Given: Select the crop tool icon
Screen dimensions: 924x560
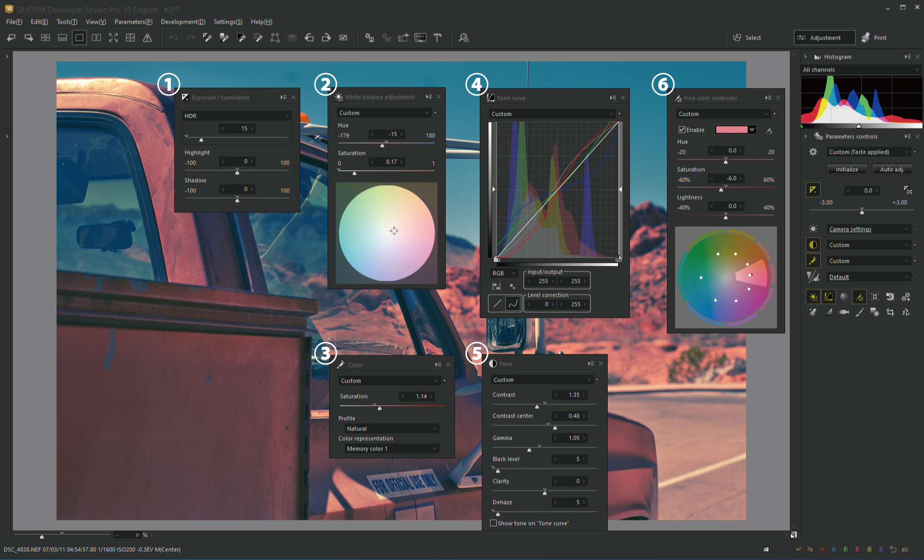Looking at the screenshot, I should pos(890,312).
